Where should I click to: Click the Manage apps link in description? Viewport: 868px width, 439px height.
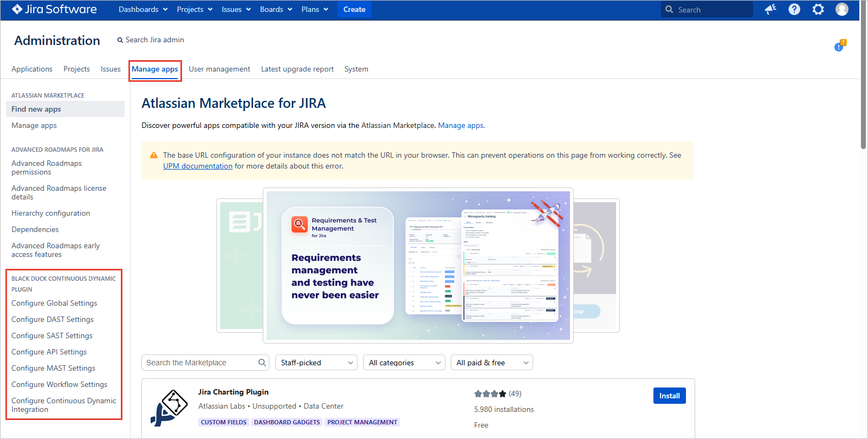point(461,125)
